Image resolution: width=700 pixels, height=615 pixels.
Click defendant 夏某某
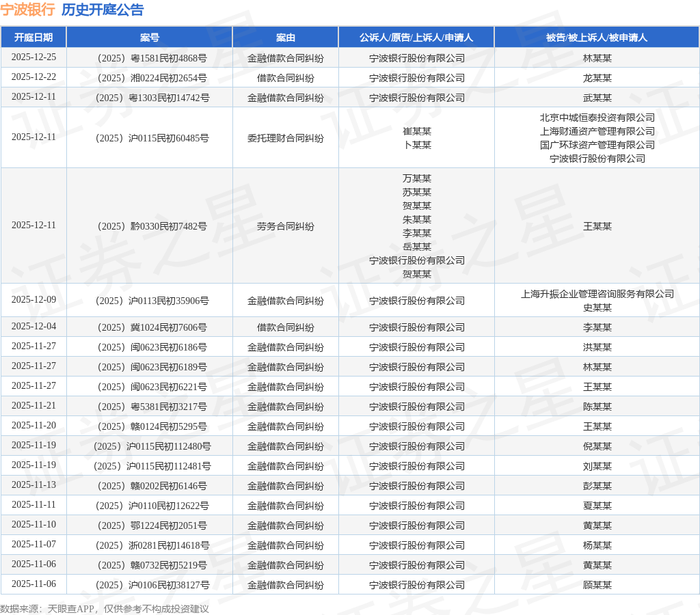pos(597,506)
